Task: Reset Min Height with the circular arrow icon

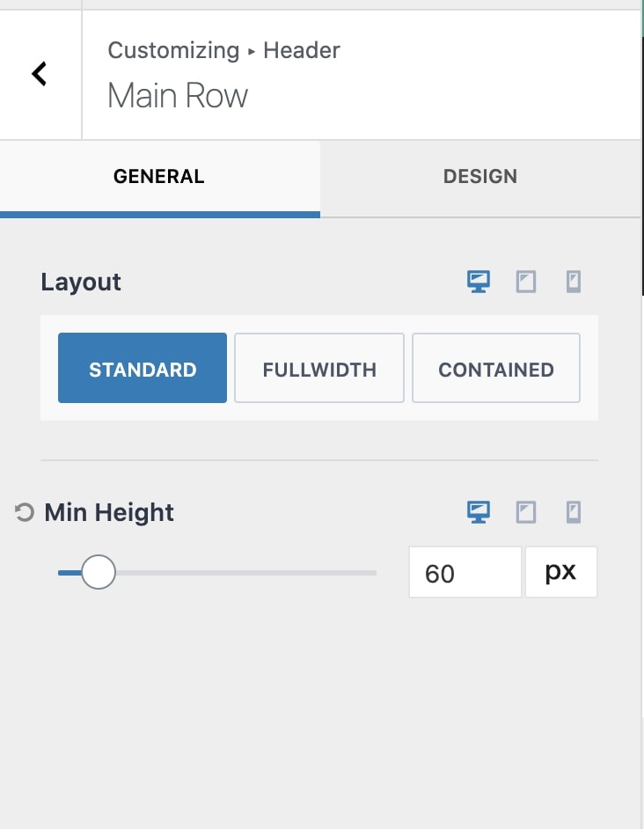Action: [x=25, y=512]
